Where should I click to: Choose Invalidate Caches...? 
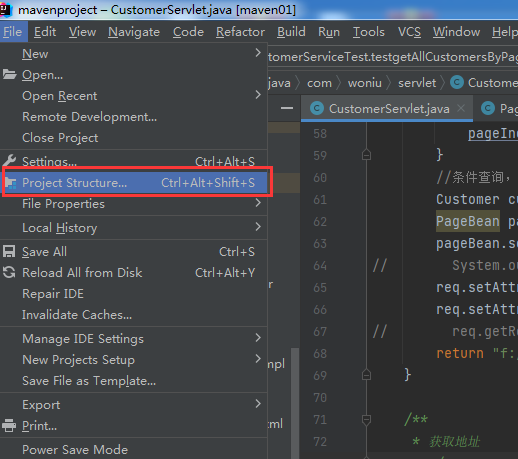coord(134,315)
